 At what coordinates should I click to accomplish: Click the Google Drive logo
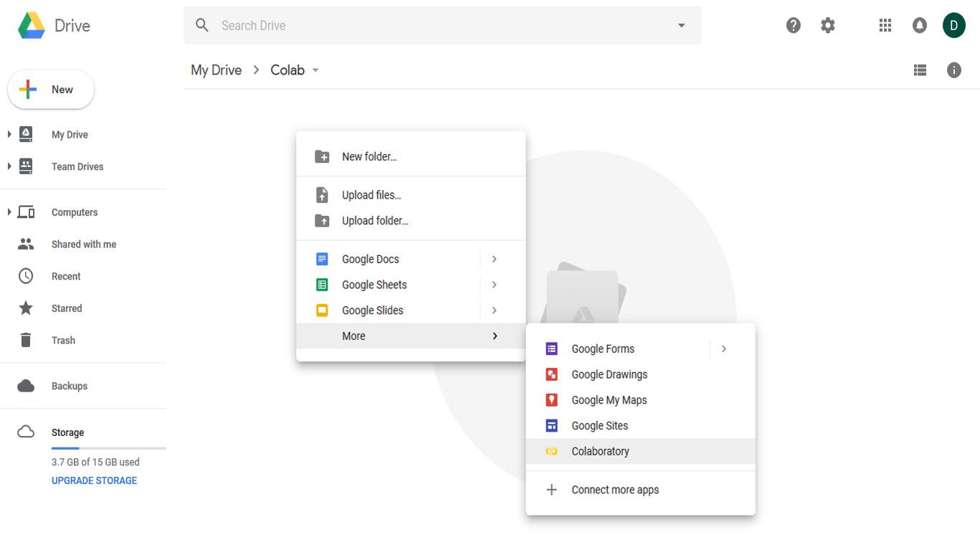click(x=32, y=26)
